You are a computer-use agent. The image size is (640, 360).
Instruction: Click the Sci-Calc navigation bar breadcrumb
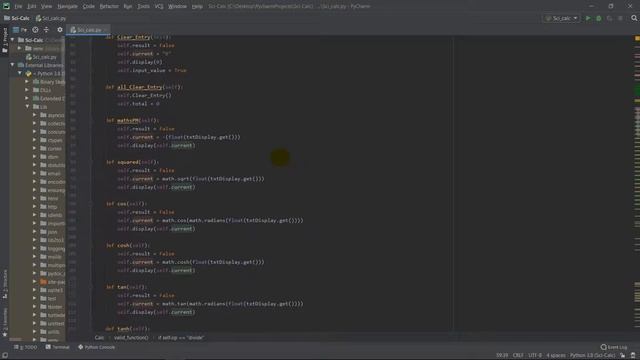click(x=17, y=18)
